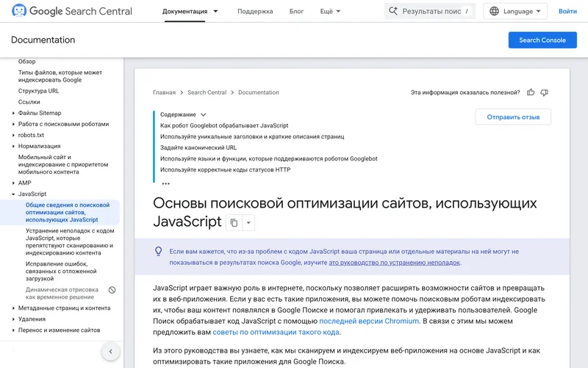The width and height of the screenshot is (588, 368).
Task: Open the Language dropdown
Action: (x=515, y=11)
